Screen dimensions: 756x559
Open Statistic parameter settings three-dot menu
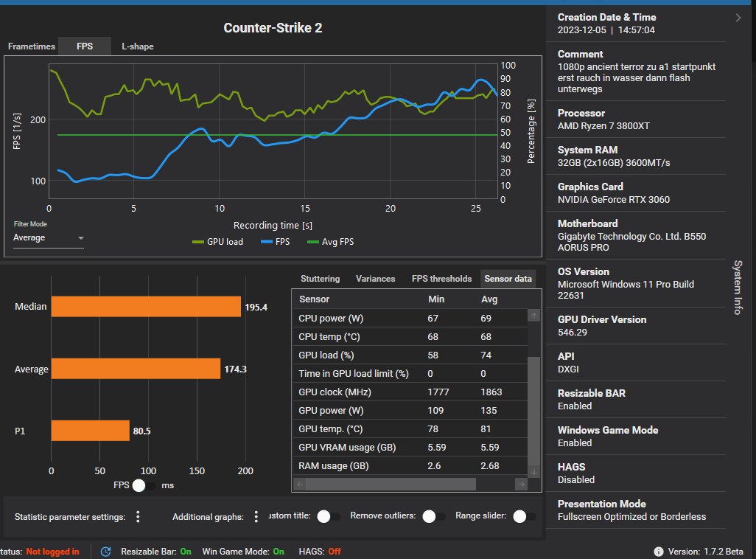(138, 517)
